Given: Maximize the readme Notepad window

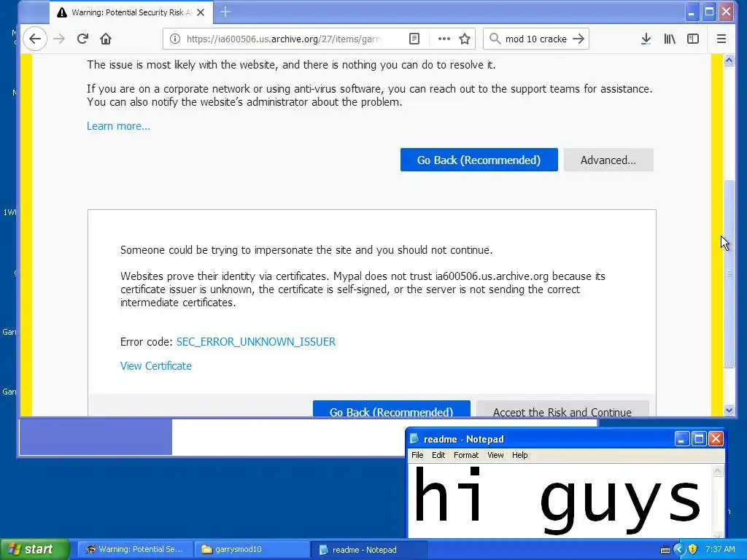Looking at the screenshot, I should click(699, 438).
